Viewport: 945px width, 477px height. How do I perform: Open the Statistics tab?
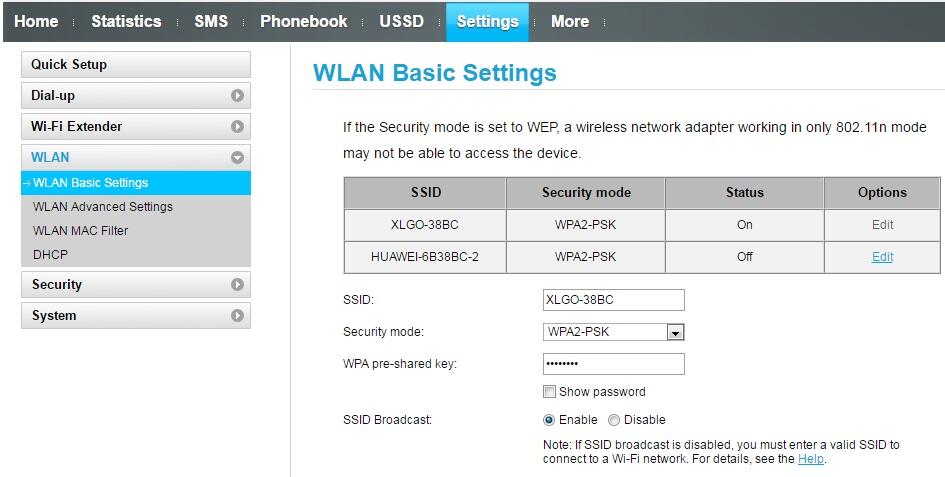coord(126,21)
